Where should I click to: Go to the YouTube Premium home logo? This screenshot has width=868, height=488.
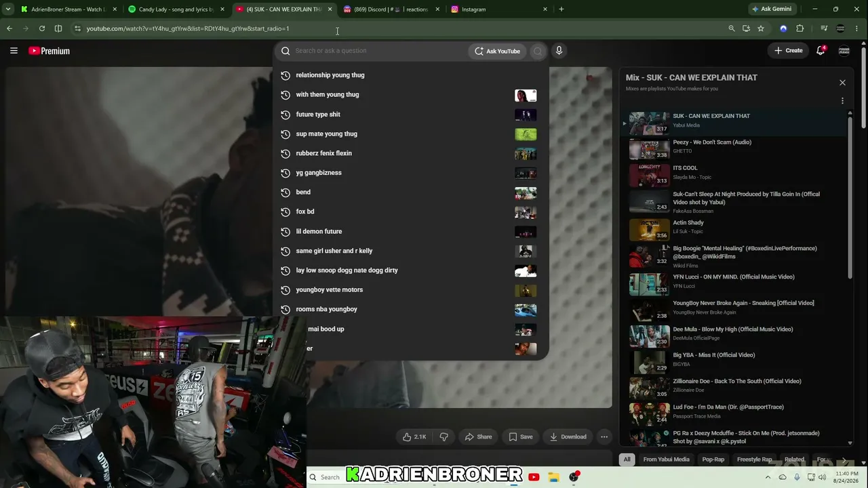50,51
